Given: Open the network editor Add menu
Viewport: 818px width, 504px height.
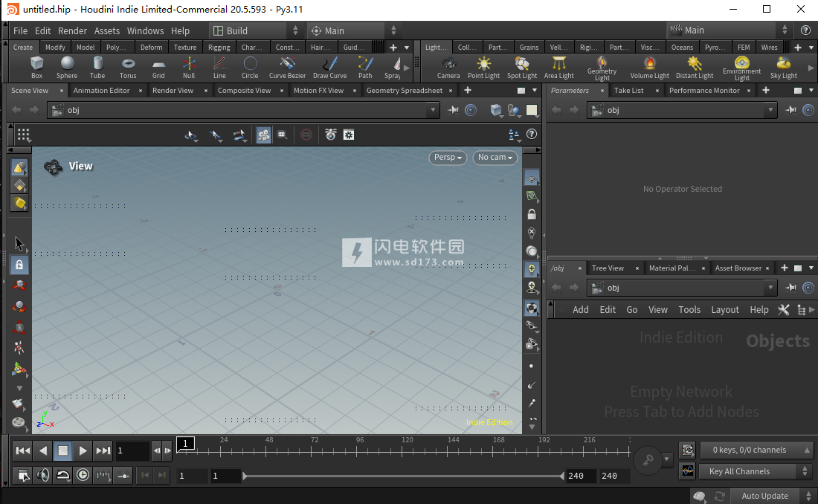Looking at the screenshot, I should (581, 310).
